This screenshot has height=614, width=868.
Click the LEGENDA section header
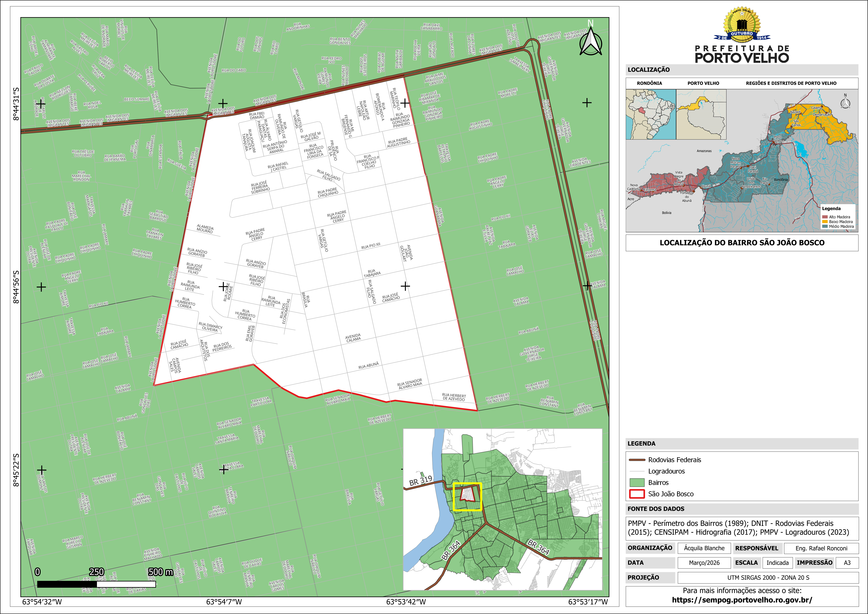point(642,443)
